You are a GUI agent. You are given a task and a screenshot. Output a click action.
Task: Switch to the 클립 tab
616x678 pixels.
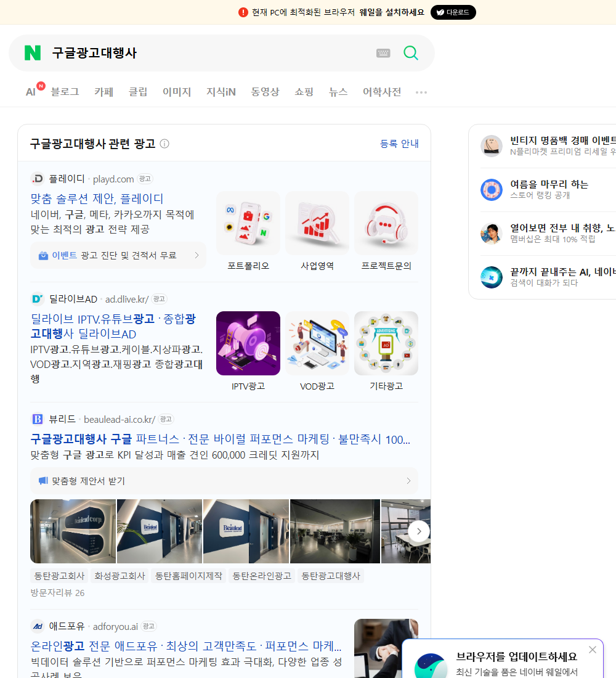[138, 92]
